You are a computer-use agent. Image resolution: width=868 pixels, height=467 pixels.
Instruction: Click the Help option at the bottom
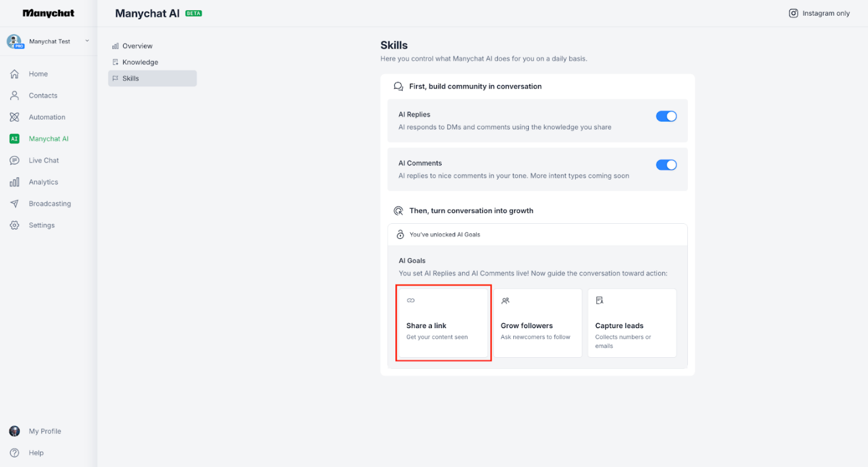[35, 452]
